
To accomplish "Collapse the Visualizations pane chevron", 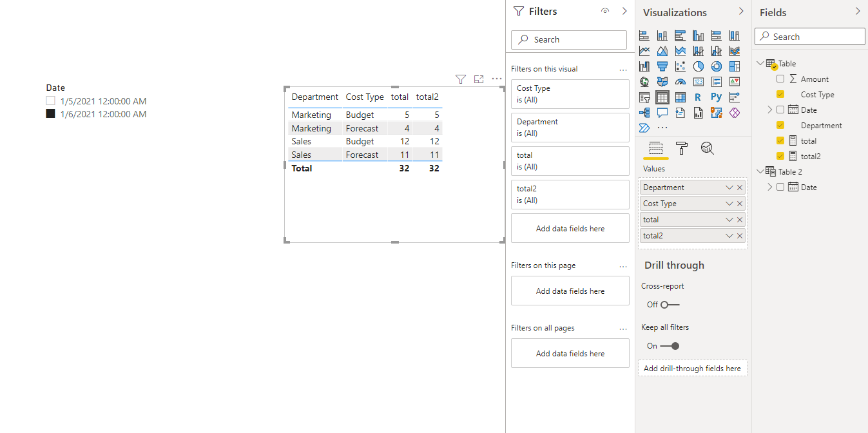I will click(741, 11).
